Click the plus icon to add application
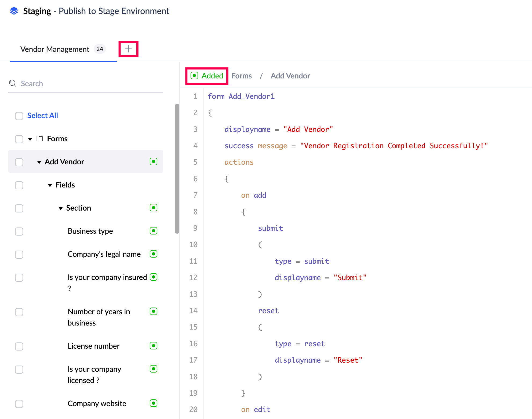Viewport: 532px width, 419px height. (128, 49)
